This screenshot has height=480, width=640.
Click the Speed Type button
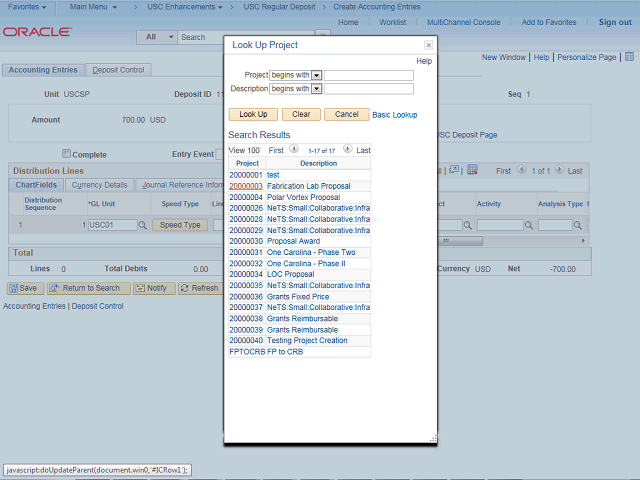point(180,225)
